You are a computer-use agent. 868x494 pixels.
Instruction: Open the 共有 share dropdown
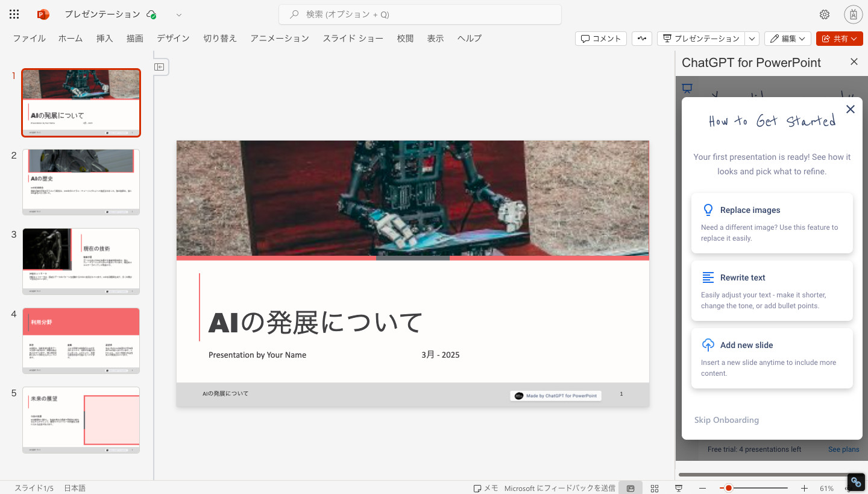coord(840,39)
